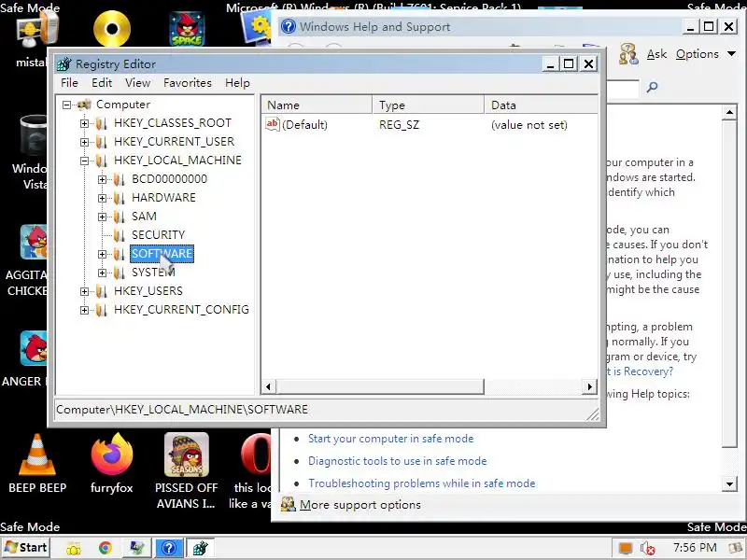747x560 pixels.
Task: Open the Favorites menu in Registry Editor
Action: pos(188,83)
